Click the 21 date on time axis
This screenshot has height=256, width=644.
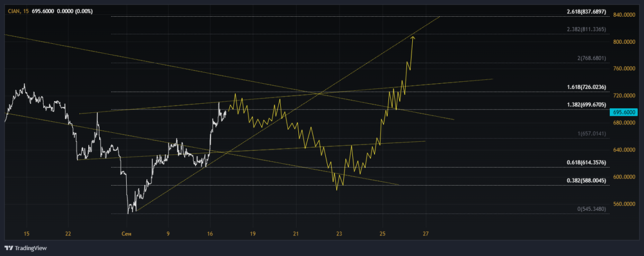(296, 234)
